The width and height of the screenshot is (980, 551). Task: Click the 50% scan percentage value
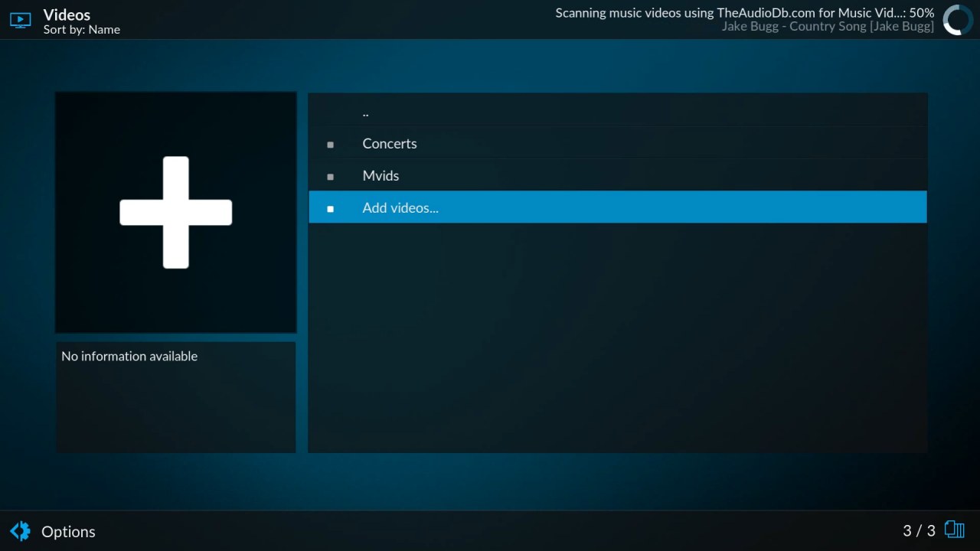click(922, 13)
